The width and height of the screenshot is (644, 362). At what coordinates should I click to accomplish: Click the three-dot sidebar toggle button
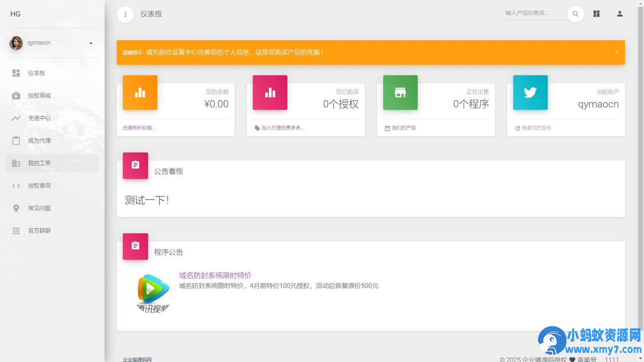[x=125, y=14]
